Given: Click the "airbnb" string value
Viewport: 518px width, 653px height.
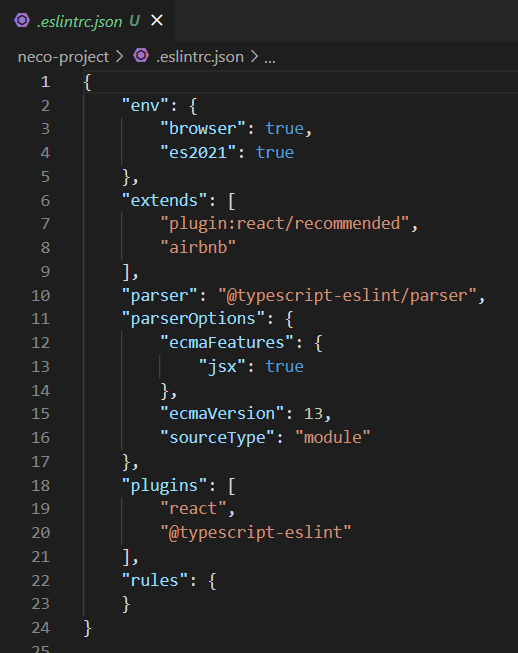Looking at the screenshot, I should (198, 247).
